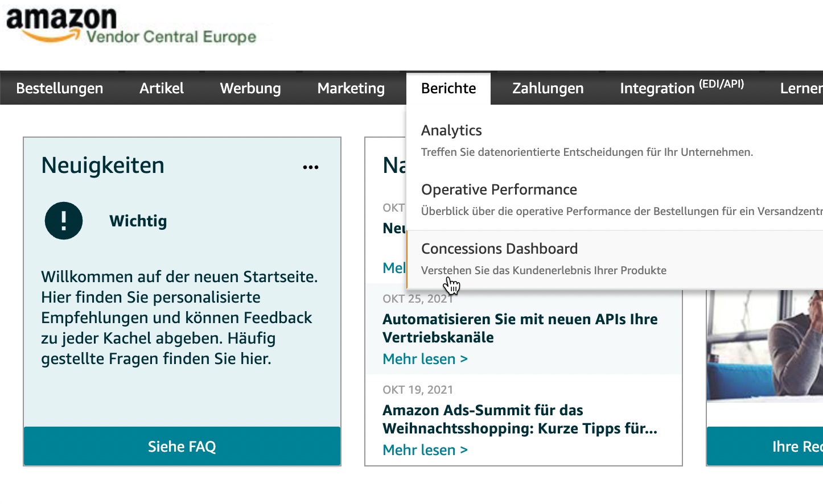Open the three-dot menu on Neuigkeiten card

coord(311,167)
